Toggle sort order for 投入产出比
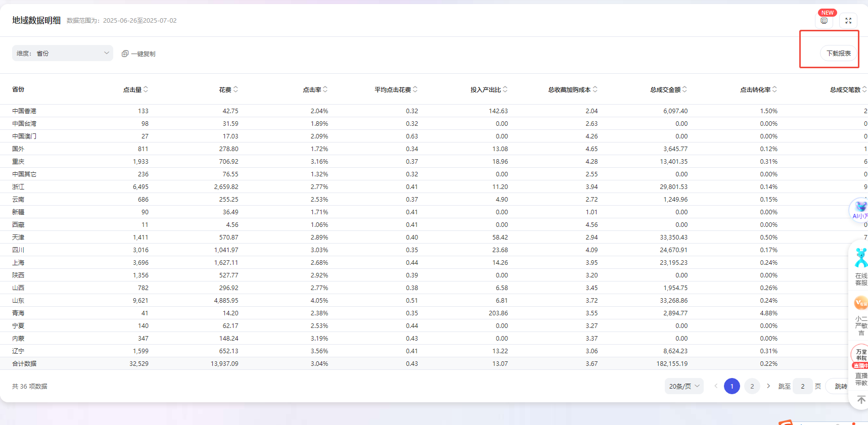Image resolution: width=868 pixels, height=425 pixels. point(505,89)
